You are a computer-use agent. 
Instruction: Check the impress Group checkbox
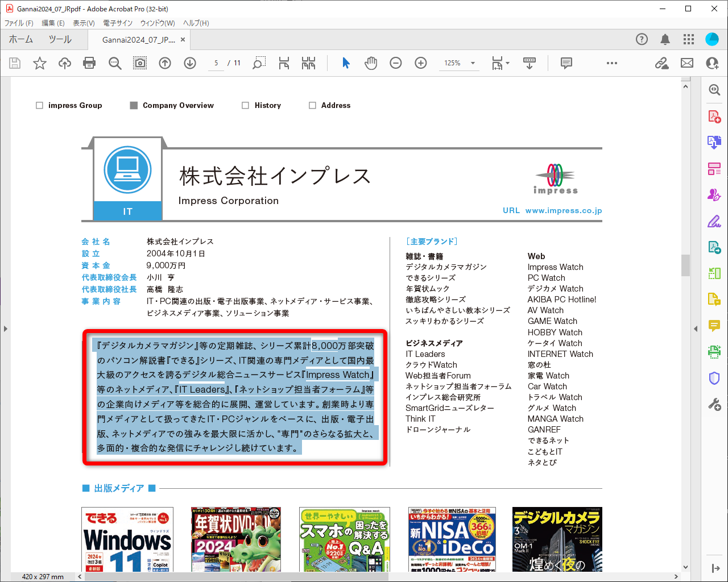click(x=39, y=105)
